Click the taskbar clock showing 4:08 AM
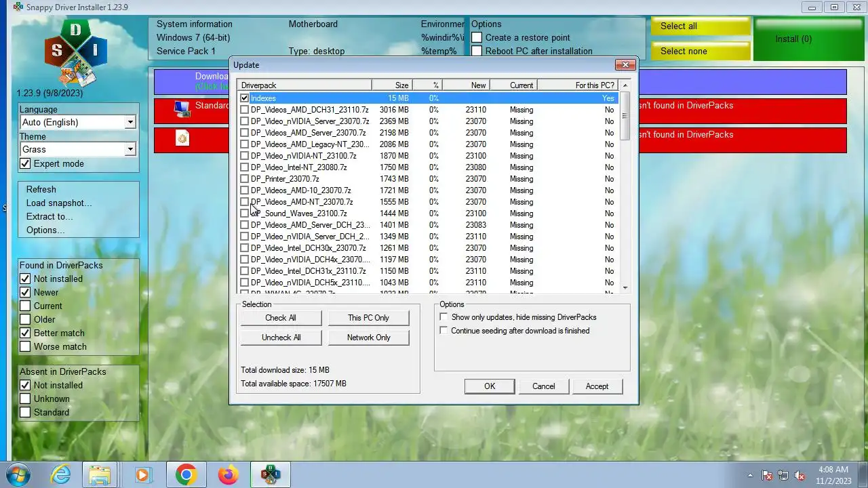 point(833,474)
